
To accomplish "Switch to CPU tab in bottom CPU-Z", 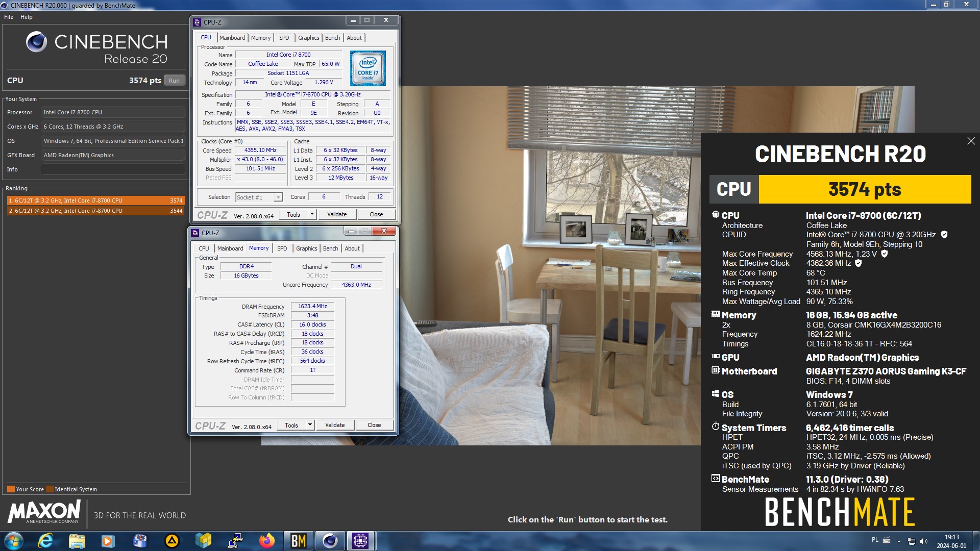I will pos(204,248).
